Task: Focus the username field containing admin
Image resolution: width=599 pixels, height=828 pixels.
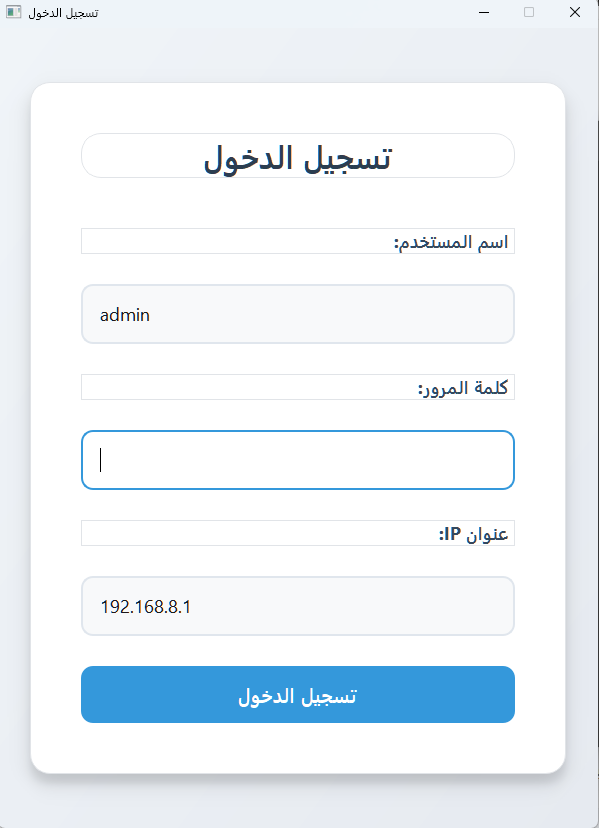Action: pyautogui.click(x=297, y=314)
